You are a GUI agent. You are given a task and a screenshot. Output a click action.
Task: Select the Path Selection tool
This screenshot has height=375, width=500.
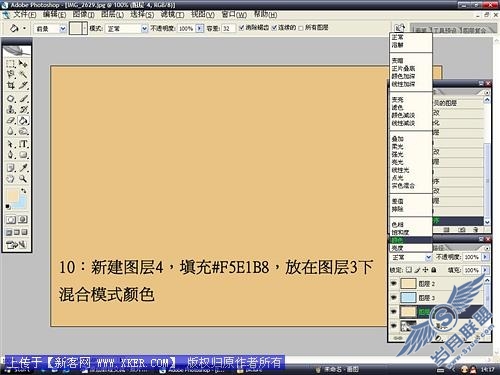[11, 144]
